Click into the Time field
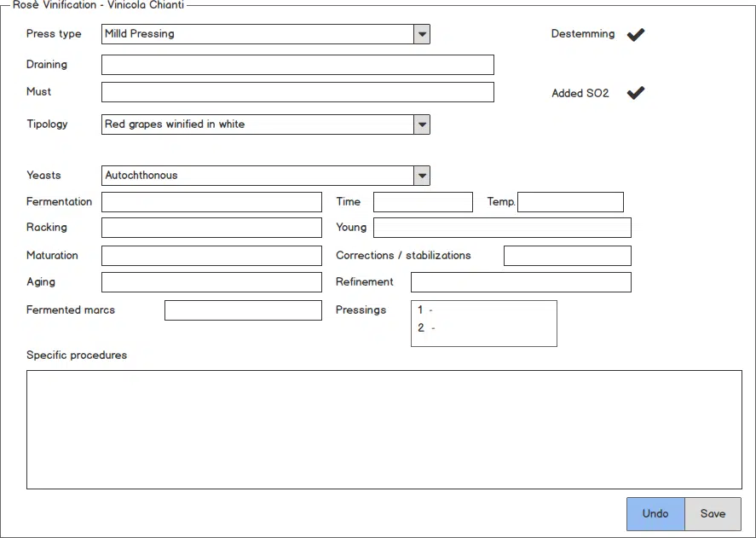The image size is (756, 538). [423, 202]
